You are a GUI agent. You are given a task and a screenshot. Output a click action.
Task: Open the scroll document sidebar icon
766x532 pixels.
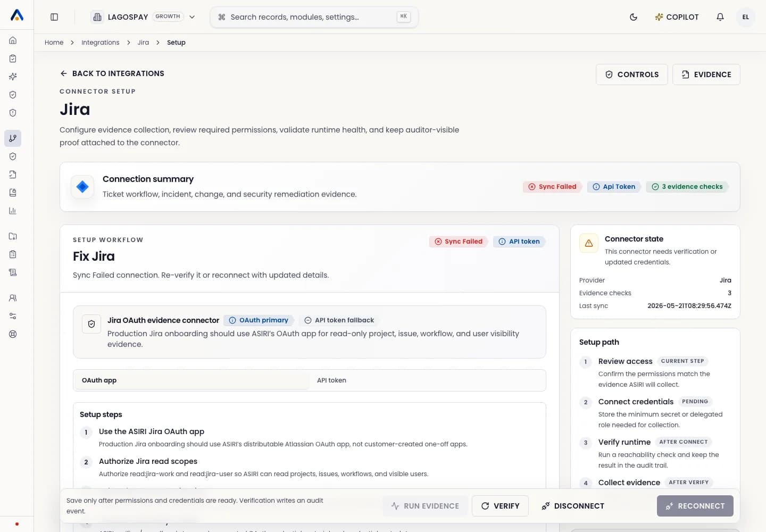click(13, 272)
